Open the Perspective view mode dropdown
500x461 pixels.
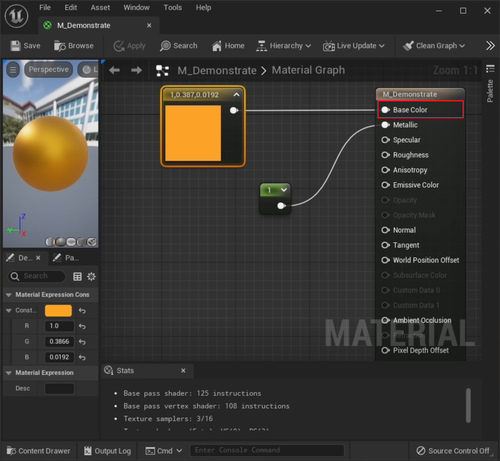49,69
